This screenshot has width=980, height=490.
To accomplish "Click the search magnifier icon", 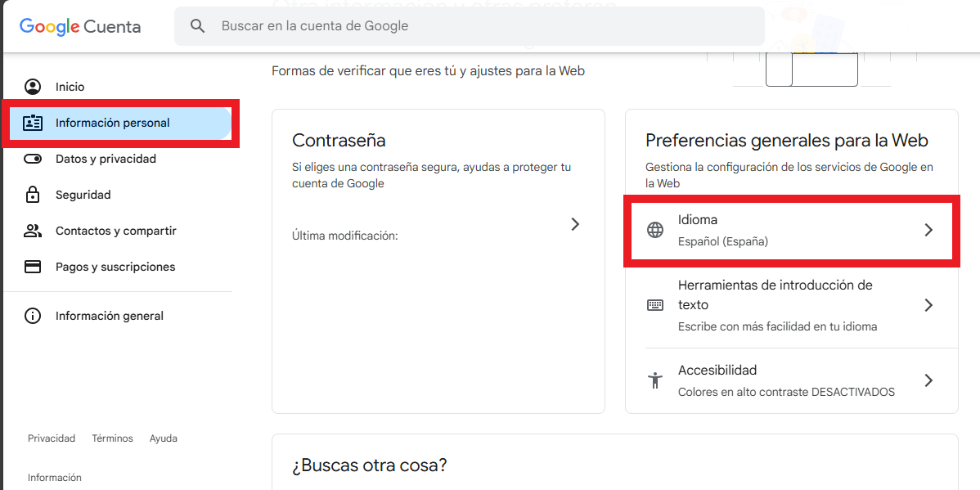I will pos(197,26).
